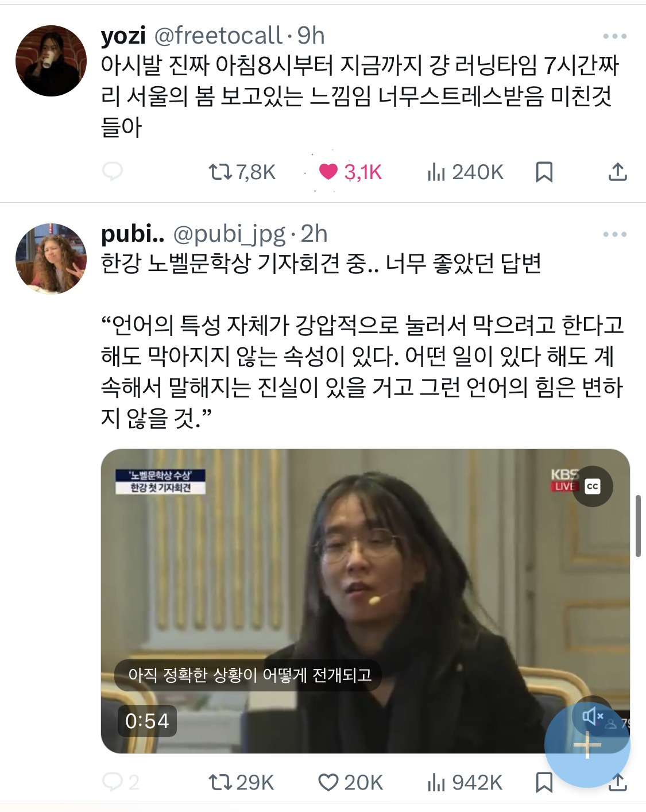
Task: View analytics showing 942K views
Action: click(465, 782)
